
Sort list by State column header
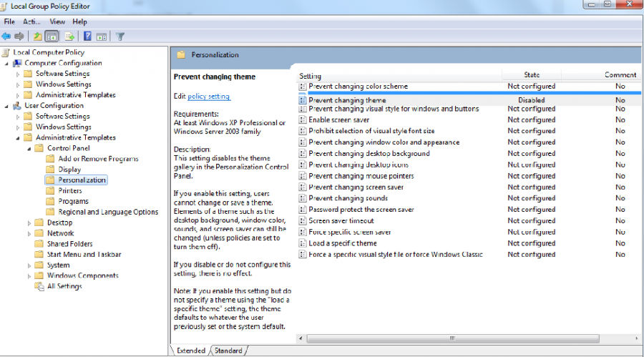tap(532, 74)
